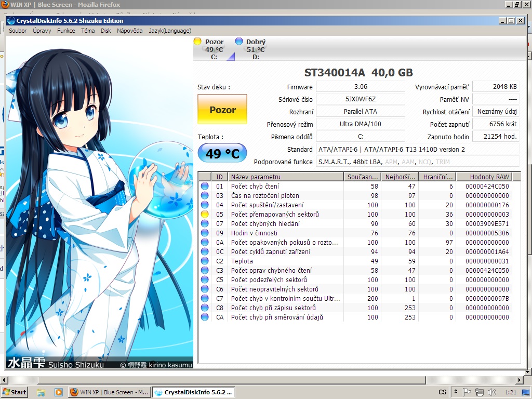This screenshot has height=399, width=532.
Task: Click the Hraniční... column header
Action: pos(437,177)
